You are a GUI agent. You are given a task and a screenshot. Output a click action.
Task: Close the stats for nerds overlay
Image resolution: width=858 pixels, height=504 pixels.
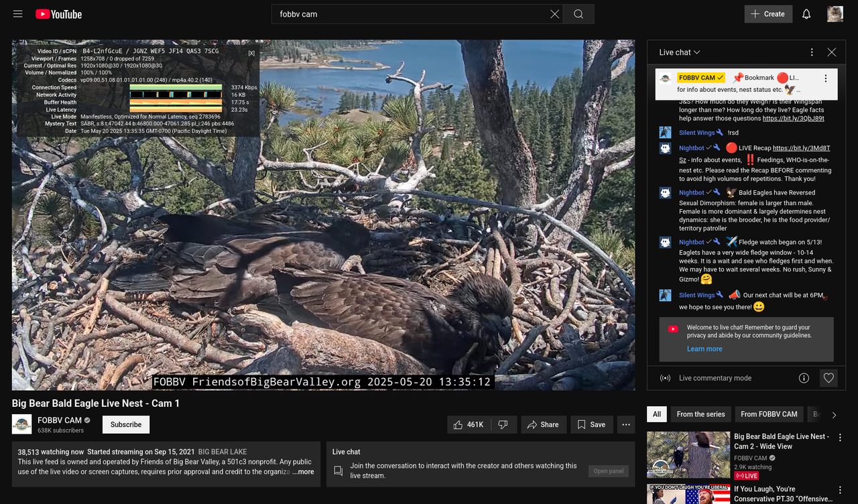pyautogui.click(x=251, y=53)
